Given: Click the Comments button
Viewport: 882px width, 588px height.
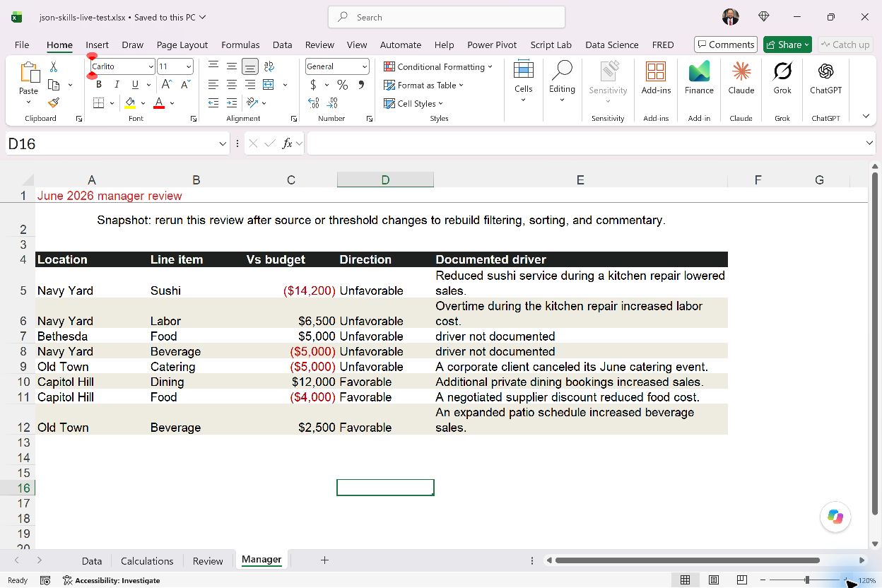Looking at the screenshot, I should [x=726, y=45].
